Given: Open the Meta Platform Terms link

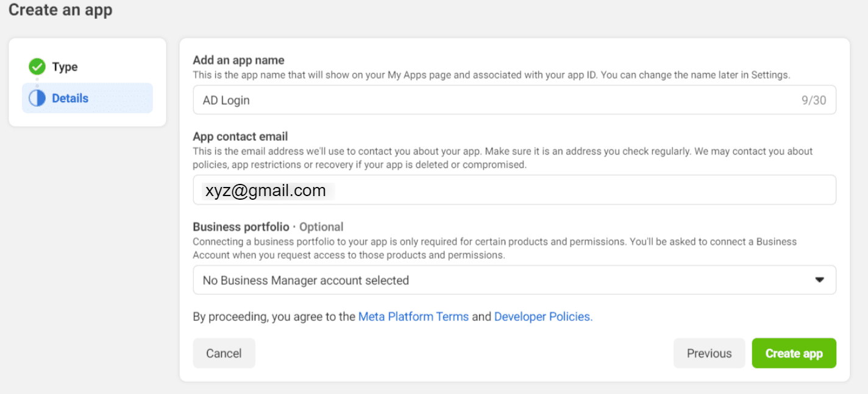Looking at the screenshot, I should [x=413, y=317].
